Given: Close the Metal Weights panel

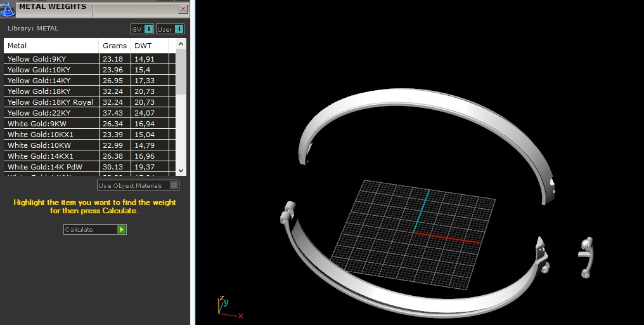Looking at the screenshot, I should tap(183, 9).
